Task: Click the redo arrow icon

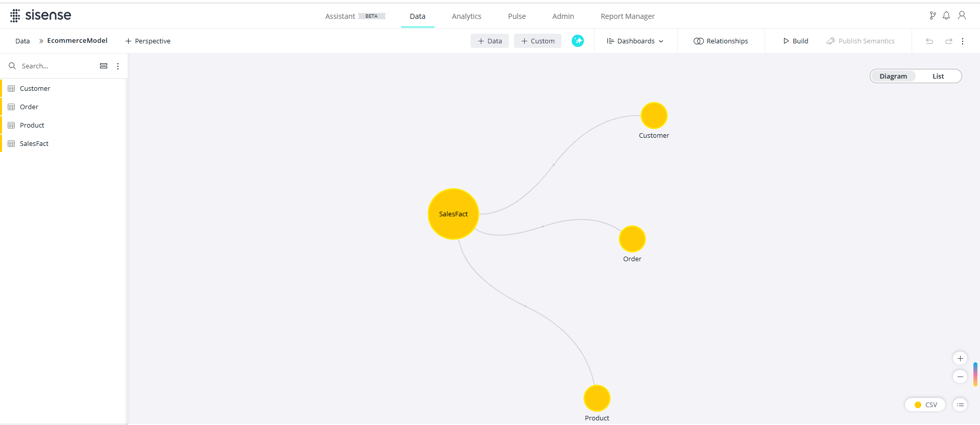Action: (948, 41)
